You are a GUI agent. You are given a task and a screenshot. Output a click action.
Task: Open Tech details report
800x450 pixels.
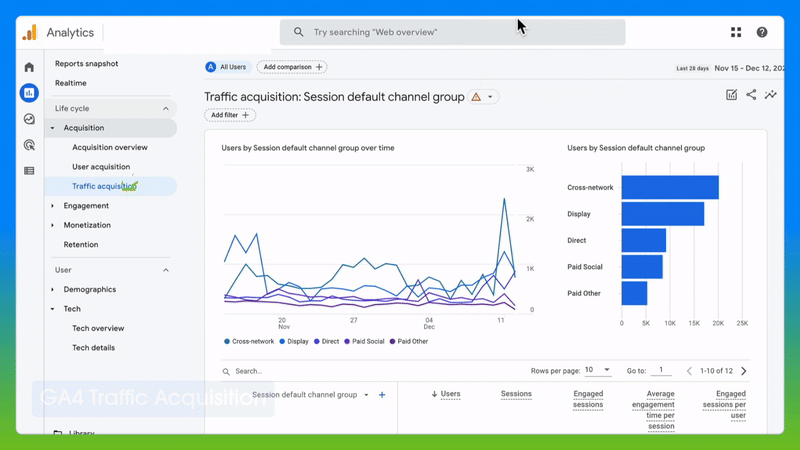click(93, 347)
